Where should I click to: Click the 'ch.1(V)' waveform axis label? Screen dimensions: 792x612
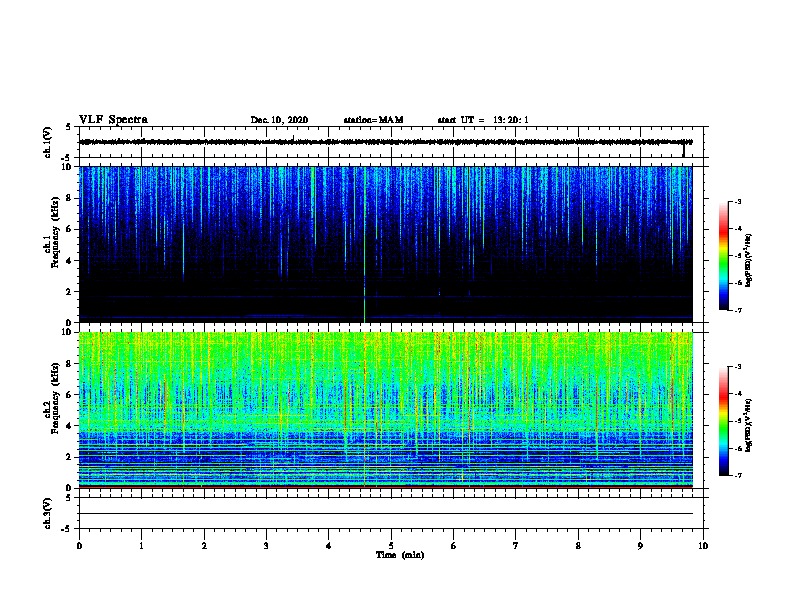(x=47, y=142)
